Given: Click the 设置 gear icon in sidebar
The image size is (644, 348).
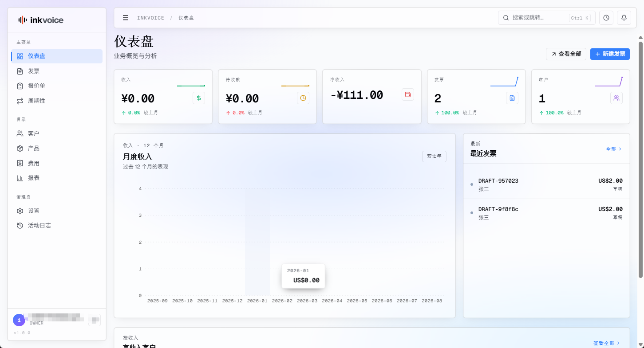Looking at the screenshot, I should 20,211.
